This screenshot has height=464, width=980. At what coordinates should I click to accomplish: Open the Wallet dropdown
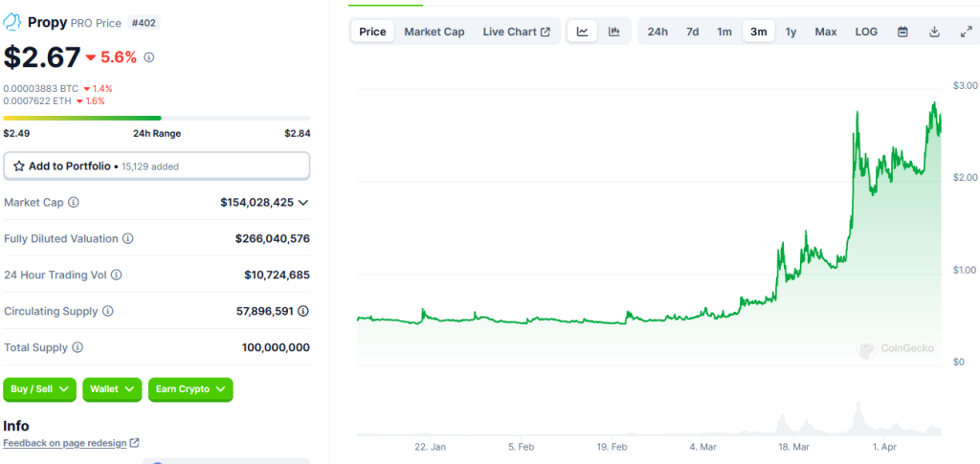(112, 389)
